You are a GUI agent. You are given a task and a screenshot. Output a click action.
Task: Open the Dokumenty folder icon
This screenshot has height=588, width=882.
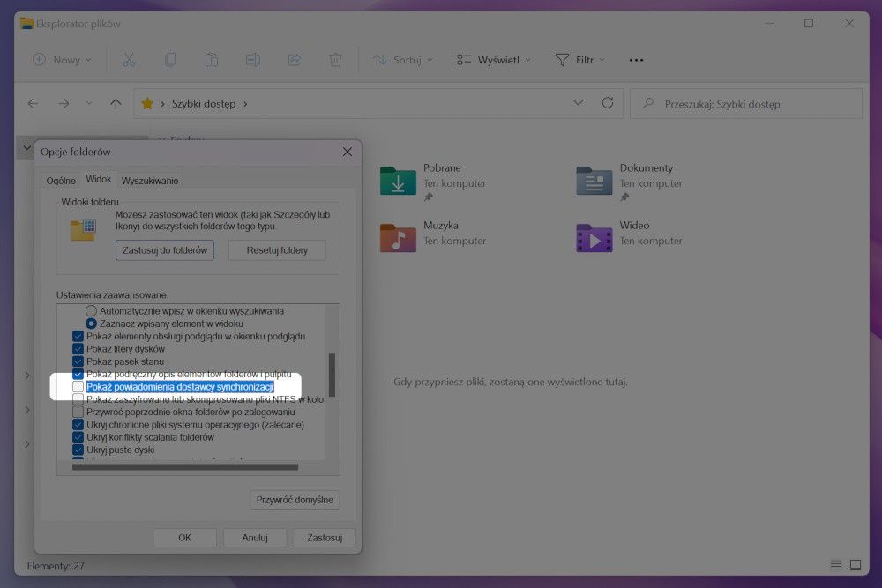(594, 180)
